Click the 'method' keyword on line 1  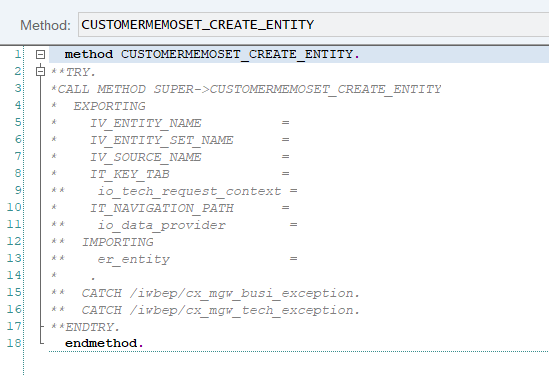[89, 54]
